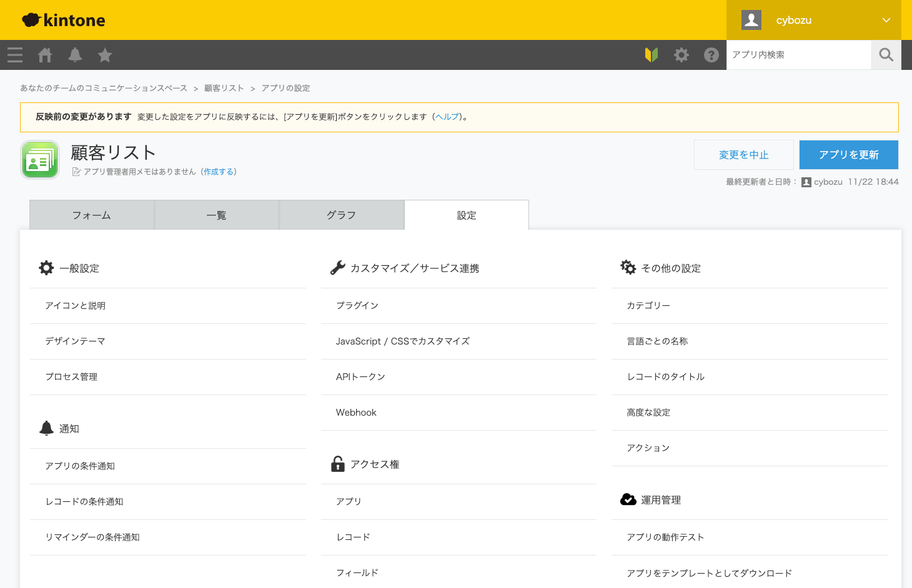Image resolution: width=912 pixels, height=588 pixels.
Task: Open レコードのタイトル settings
Action: (x=750, y=377)
